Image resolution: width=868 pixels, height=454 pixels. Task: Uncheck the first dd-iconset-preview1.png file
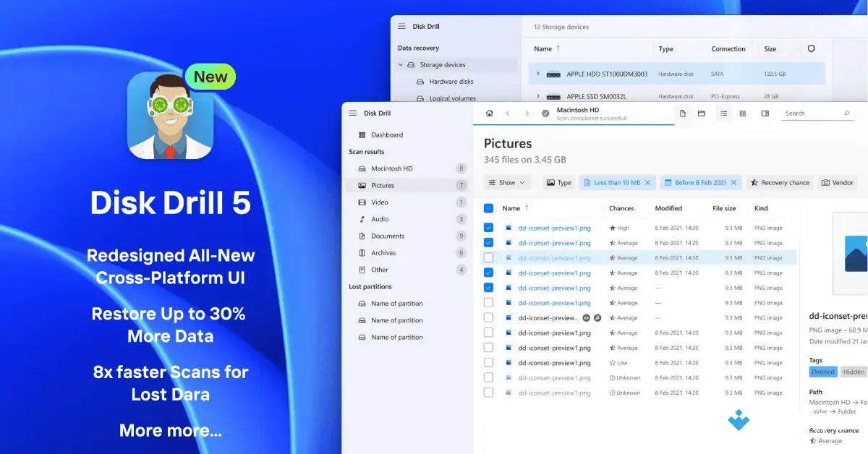[488, 227]
